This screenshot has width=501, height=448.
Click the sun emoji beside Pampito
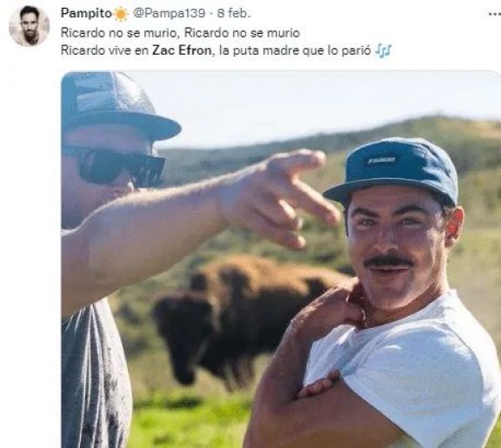pos(121,14)
